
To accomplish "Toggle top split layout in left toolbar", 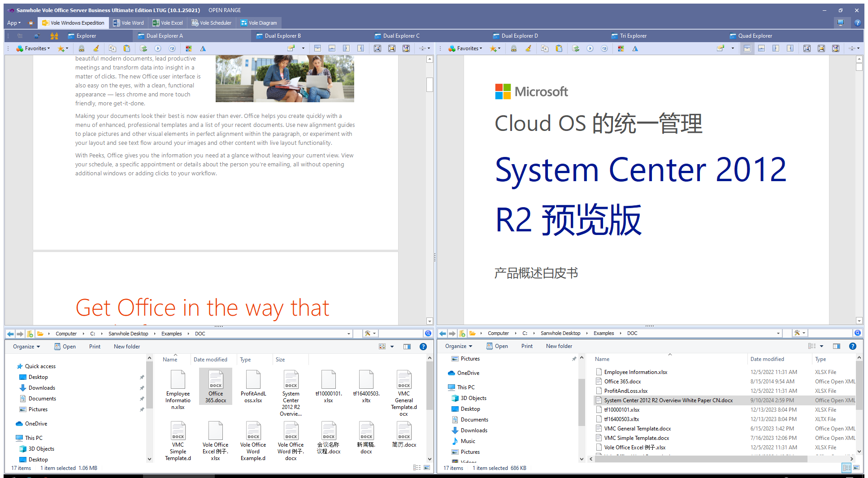I will (x=317, y=48).
